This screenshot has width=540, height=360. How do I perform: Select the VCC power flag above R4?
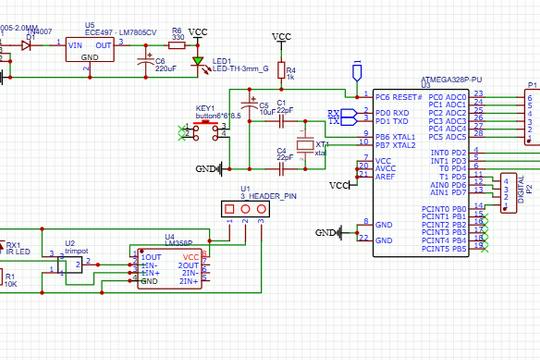tap(282, 37)
